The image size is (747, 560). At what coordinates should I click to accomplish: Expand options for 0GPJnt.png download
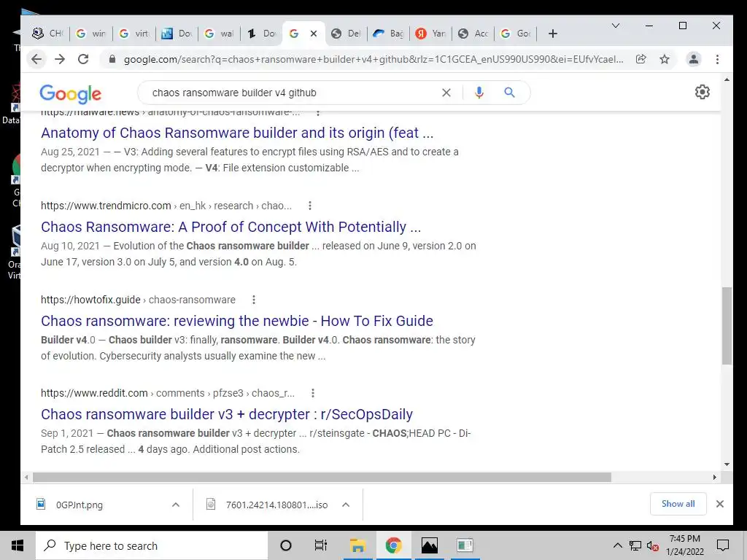(176, 505)
